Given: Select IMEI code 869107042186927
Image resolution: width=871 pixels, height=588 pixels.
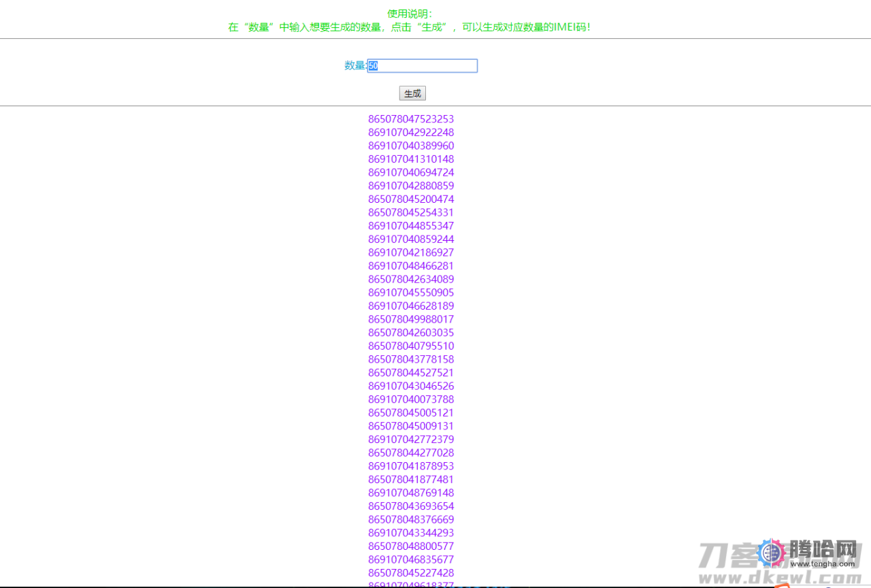Looking at the screenshot, I should [x=411, y=252].
